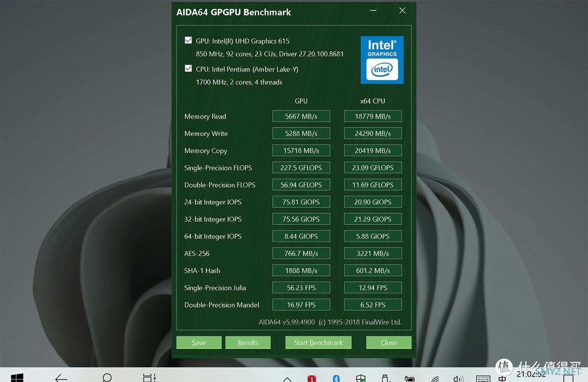This screenshot has height=382, width=588.
Task: Click the GPU column header
Action: [301, 101]
